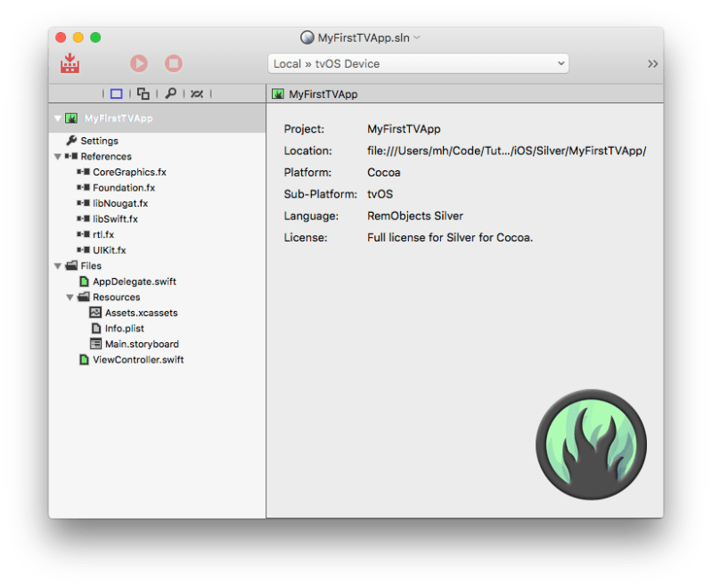Open the Info.plist file
The image size is (712, 588).
tap(125, 328)
